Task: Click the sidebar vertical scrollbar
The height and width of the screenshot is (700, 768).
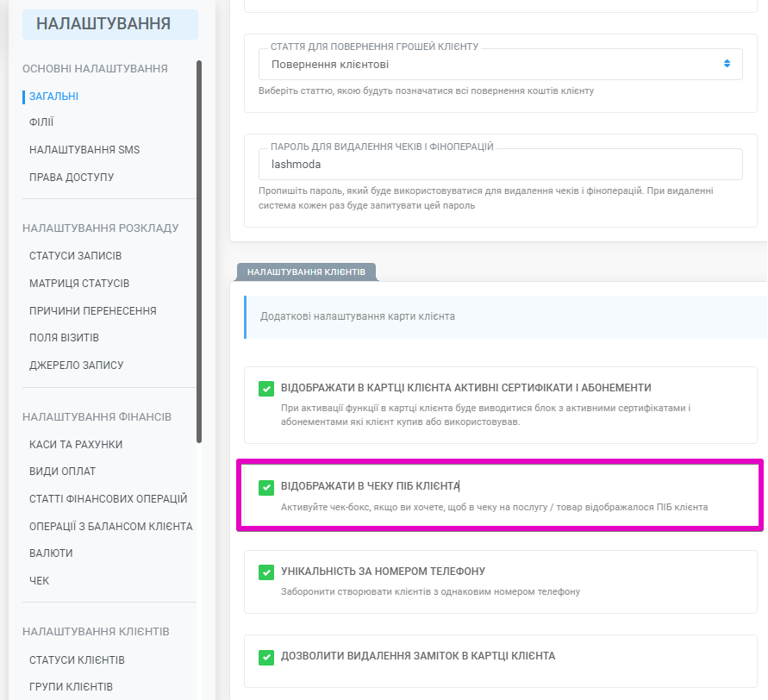Action: [x=199, y=252]
